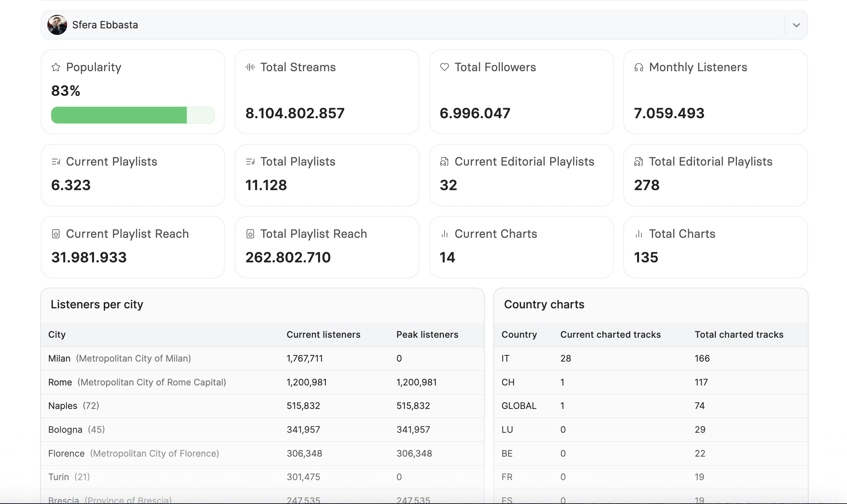
Task: Click IT's total charted tracks 166
Action: [x=702, y=358]
